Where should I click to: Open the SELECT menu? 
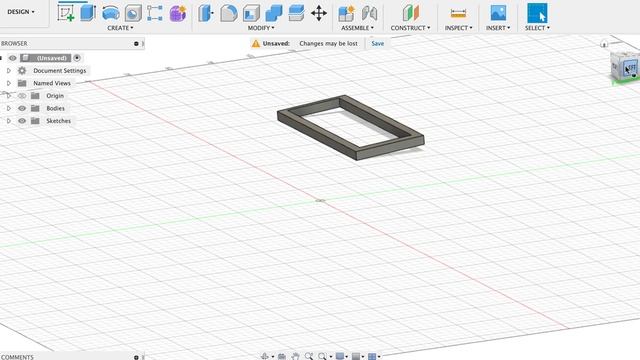coord(537,28)
